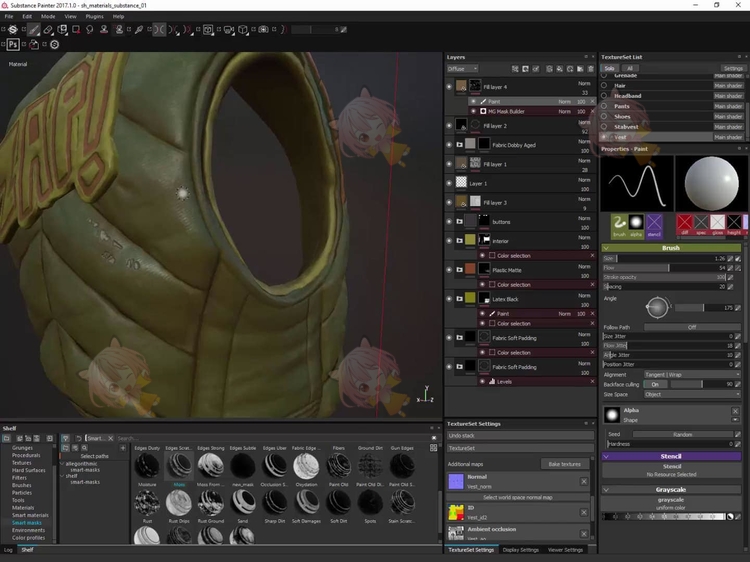The height and width of the screenshot is (562, 750).
Task: Collapse the Brush section
Action: point(606,248)
